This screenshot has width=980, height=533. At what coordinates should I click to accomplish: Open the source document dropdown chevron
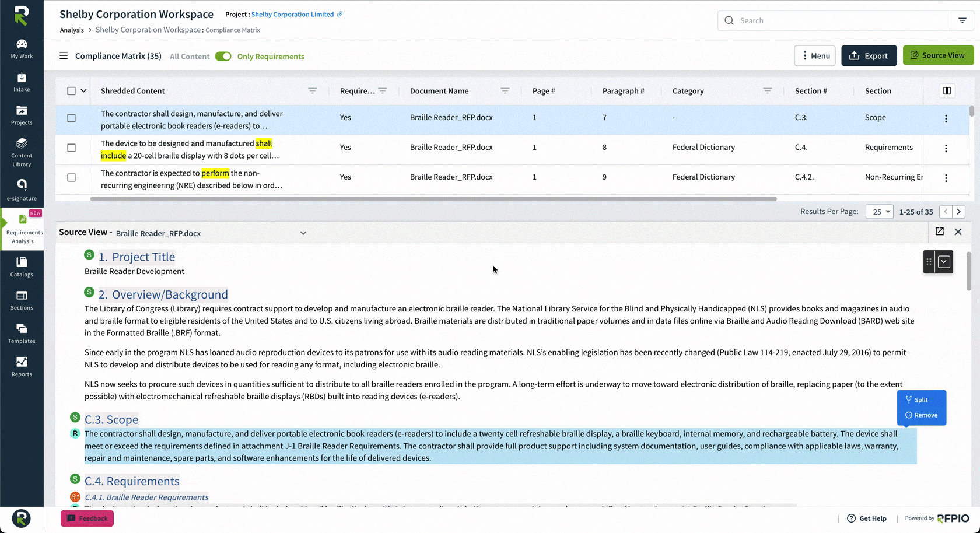click(303, 233)
